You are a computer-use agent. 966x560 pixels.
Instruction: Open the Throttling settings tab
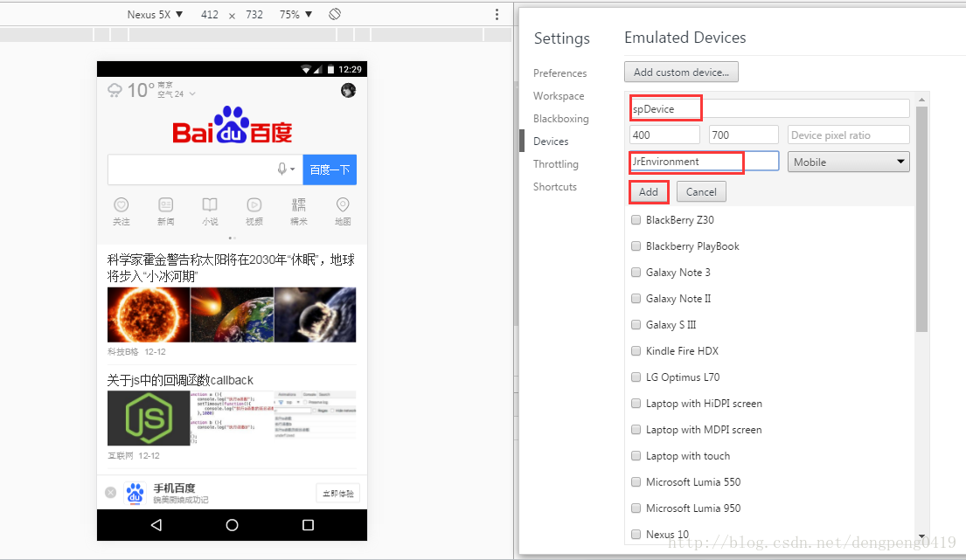(x=556, y=164)
